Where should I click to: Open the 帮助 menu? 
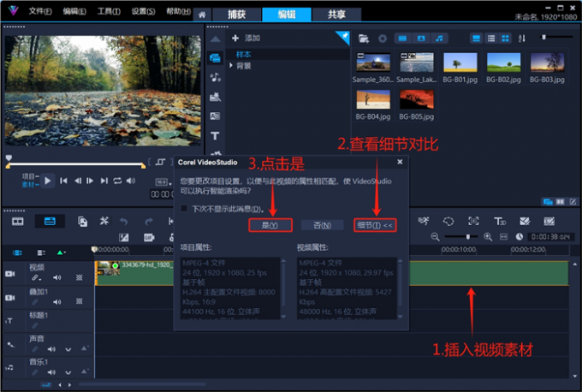178,11
